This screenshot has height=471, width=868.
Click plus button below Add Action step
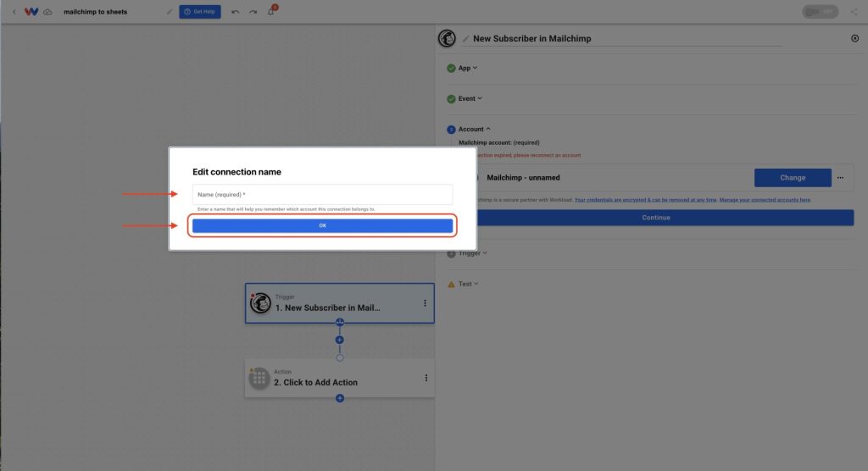[340, 398]
